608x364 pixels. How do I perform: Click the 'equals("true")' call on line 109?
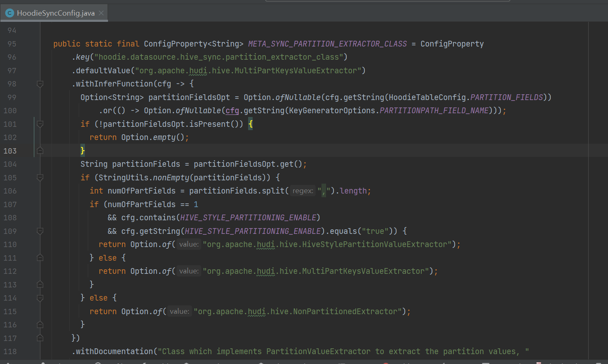coord(359,231)
